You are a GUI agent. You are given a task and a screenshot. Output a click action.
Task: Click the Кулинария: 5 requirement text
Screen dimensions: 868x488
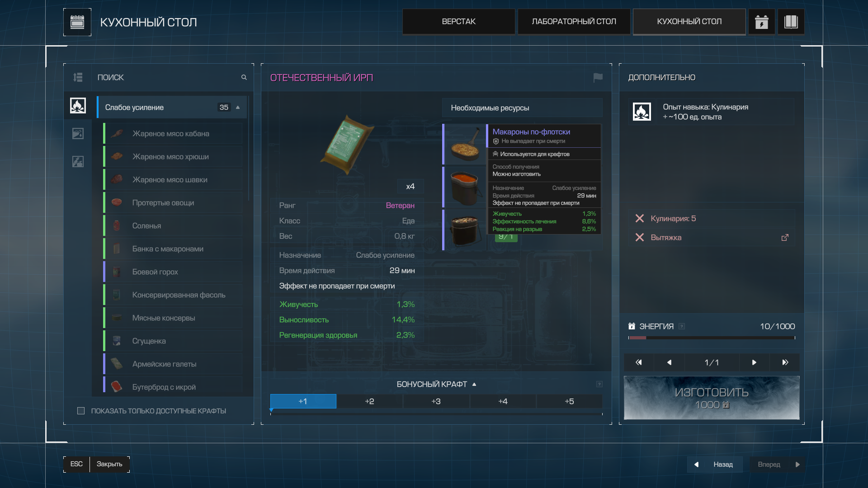pyautogui.click(x=673, y=219)
